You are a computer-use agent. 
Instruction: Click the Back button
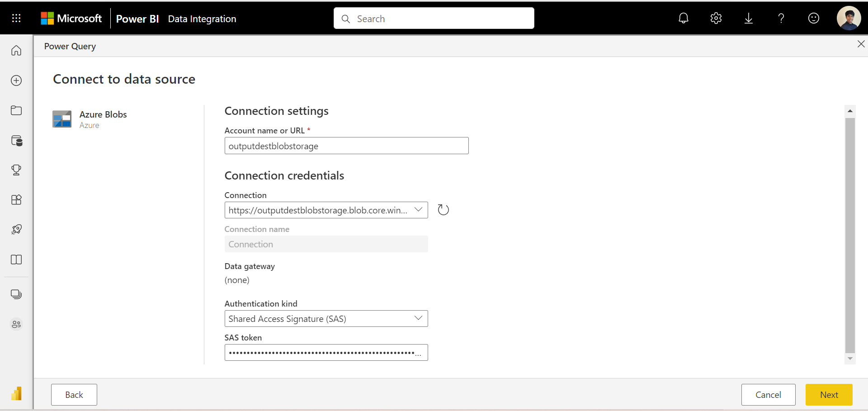pos(74,395)
